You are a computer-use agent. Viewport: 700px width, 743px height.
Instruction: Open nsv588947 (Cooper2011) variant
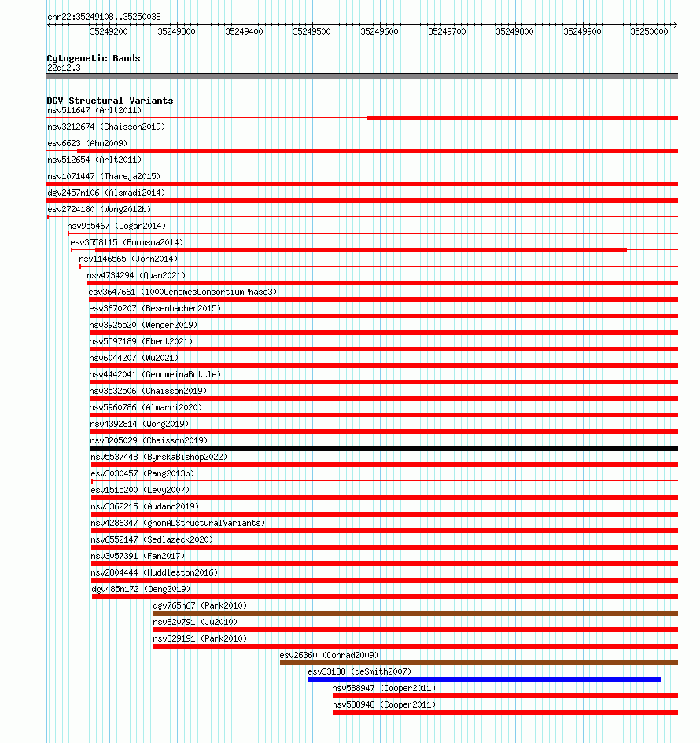click(x=384, y=689)
